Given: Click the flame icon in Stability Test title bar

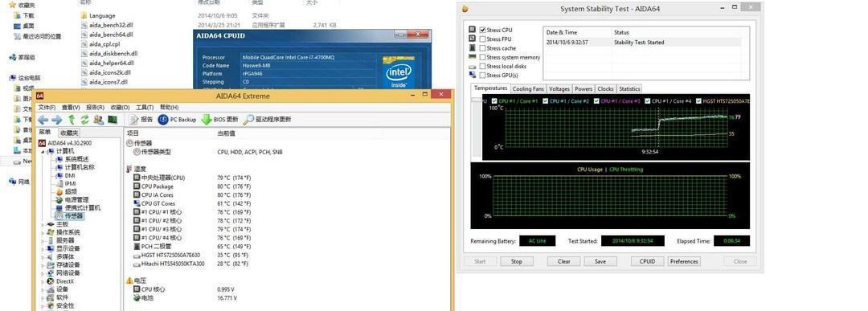Looking at the screenshot, I should point(465,8).
